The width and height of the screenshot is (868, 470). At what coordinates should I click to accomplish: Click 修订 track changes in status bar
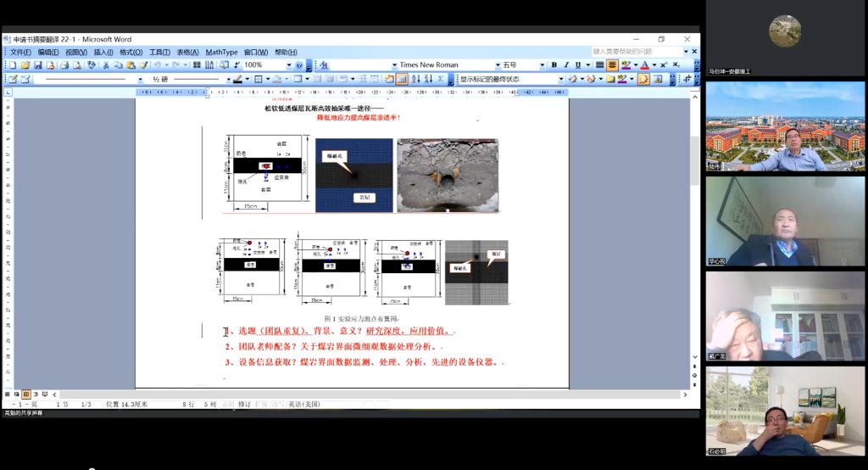(x=244, y=405)
